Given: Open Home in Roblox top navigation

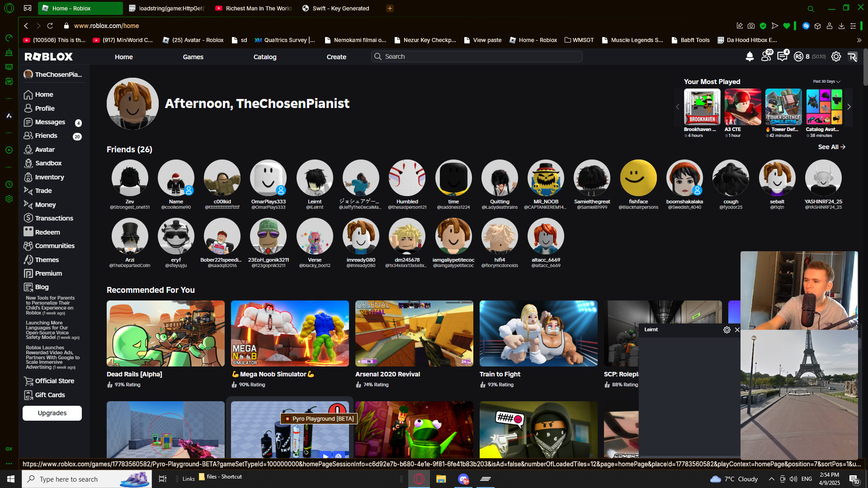Looking at the screenshot, I should (x=124, y=57).
